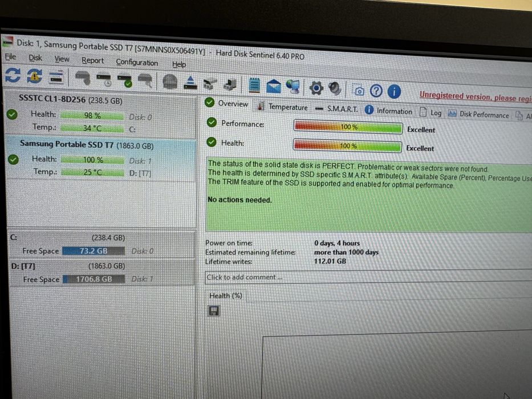The image size is (532, 399).
Task: Click the question mark help icon
Action: coord(376,91)
